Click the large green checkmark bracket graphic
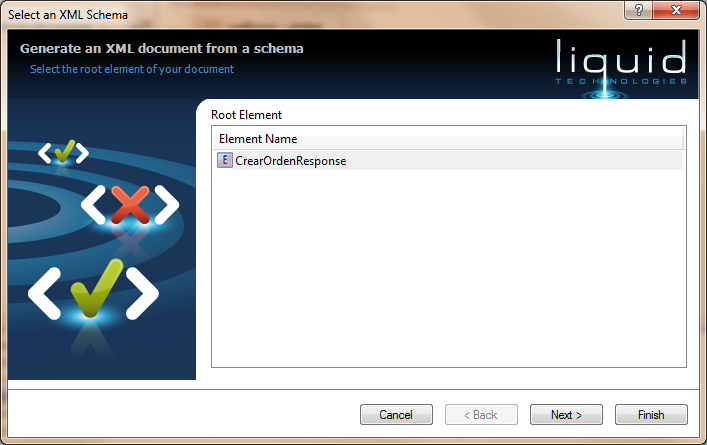The image size is (707, 445). 93,289
